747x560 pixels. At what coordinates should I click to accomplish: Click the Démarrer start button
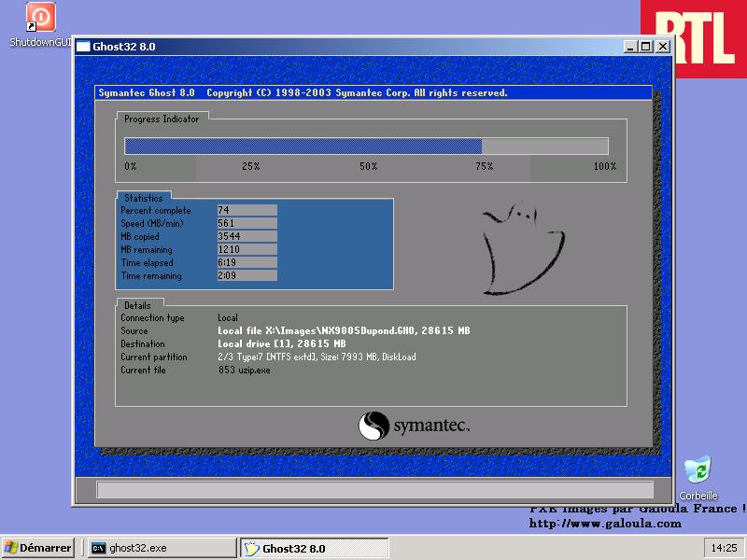37,548
